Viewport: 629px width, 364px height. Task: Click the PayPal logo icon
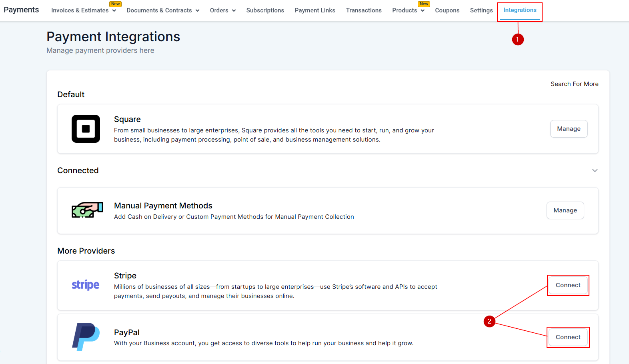[86, 337]
